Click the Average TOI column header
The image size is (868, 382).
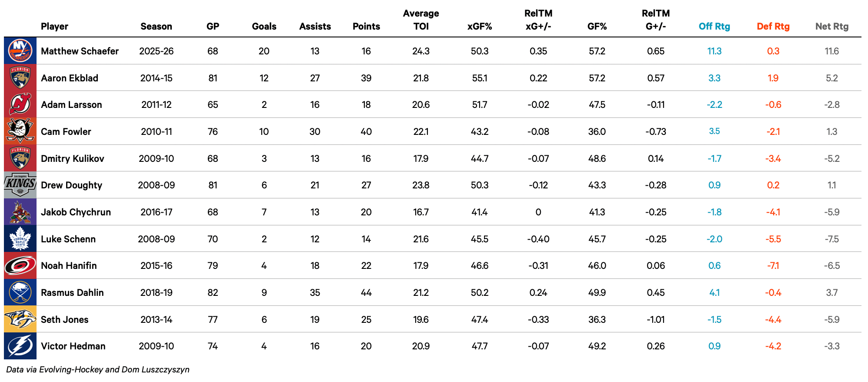tap(421, 20)
